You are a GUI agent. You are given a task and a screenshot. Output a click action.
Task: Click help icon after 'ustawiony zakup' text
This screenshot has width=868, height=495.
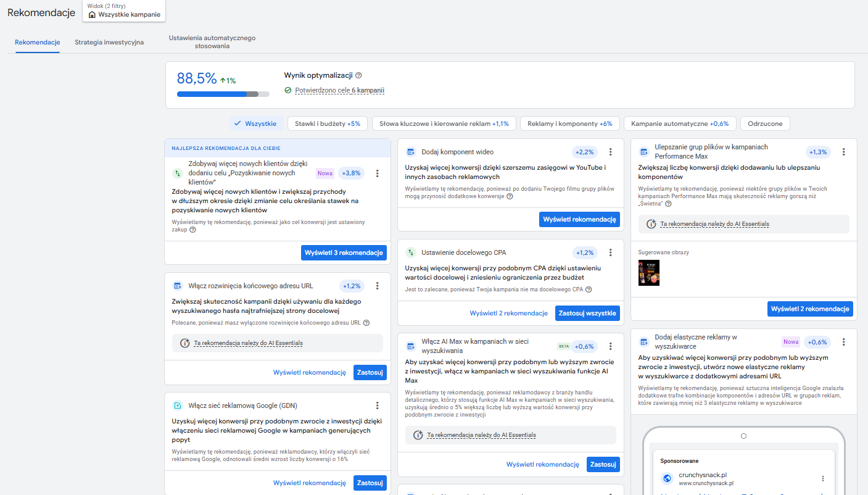point(193,230)
